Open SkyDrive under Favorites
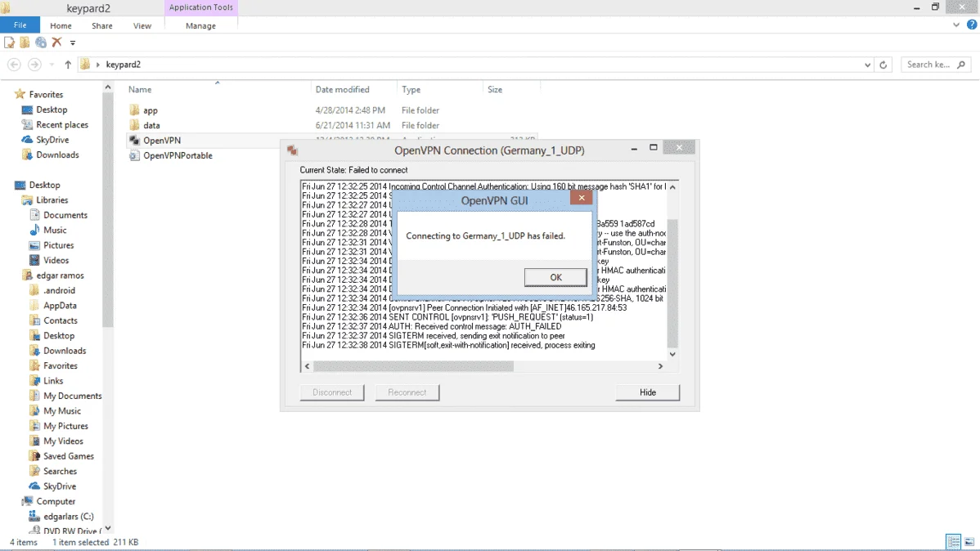This screenshot has height=551, width=980. click(x=52, y=140)
